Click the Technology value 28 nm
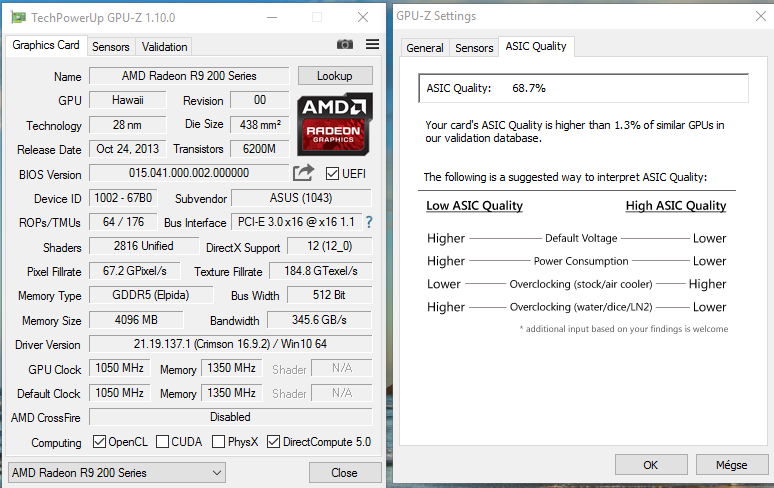This screenshot has height=488, width=774. click(128, 125)
